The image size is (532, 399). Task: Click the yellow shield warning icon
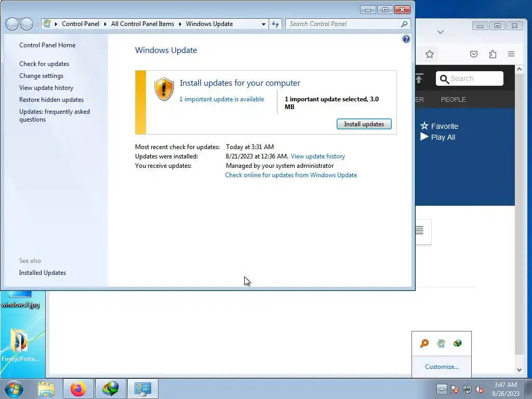click(x=164, y=89)
